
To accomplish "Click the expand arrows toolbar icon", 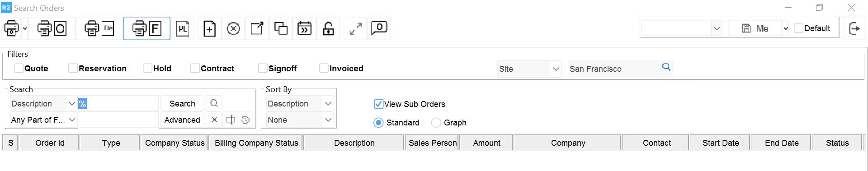I will pyautogui.click(x=356, y=29).
